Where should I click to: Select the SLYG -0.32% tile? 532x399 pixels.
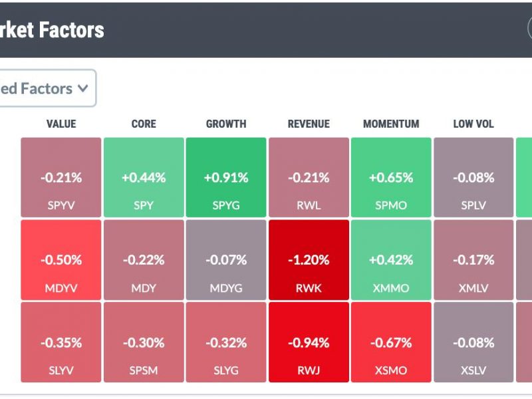226,342
